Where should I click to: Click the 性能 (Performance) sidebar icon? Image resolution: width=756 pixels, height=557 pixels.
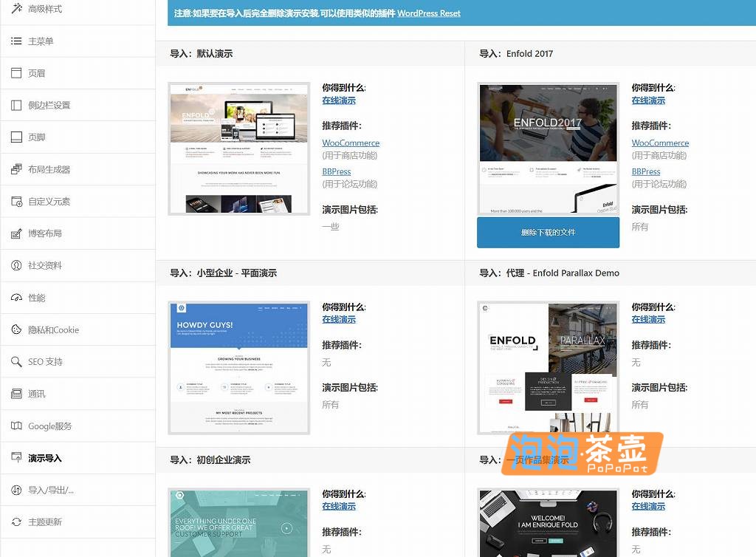(18, 297)
